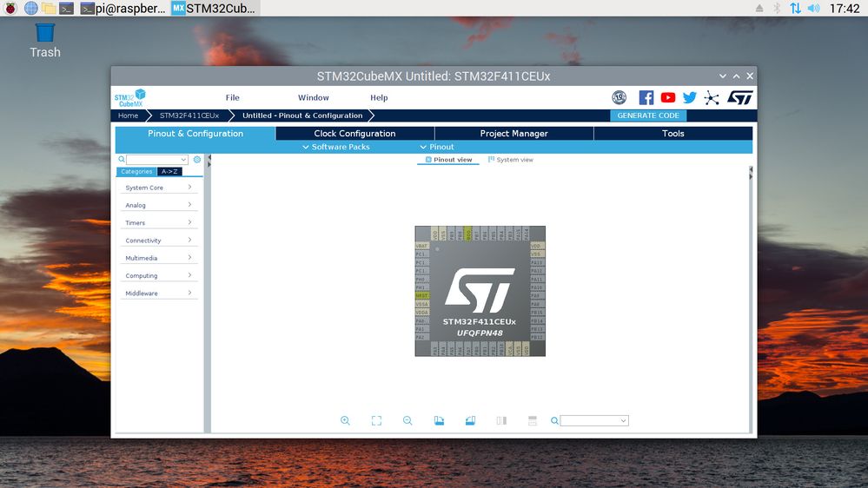Screen dimensions: 868x488
Task: Zoom out of the chip pinout
Action: point(407,420)
